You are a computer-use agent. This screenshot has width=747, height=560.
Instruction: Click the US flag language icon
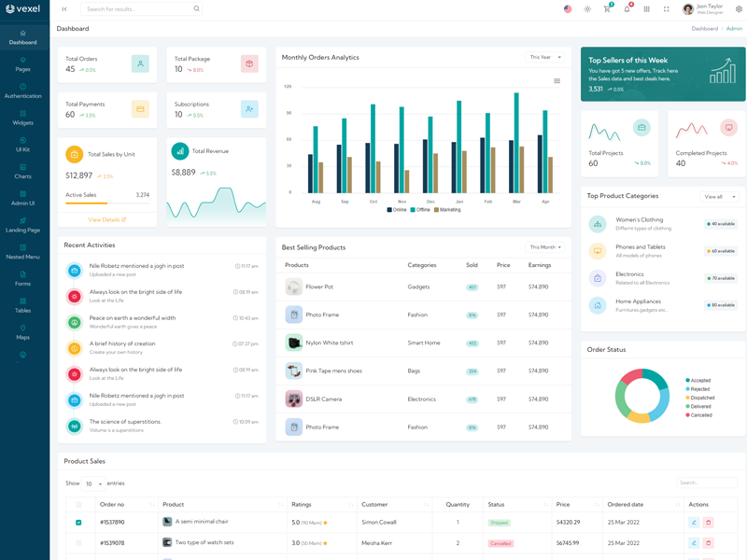click(568, 9)
